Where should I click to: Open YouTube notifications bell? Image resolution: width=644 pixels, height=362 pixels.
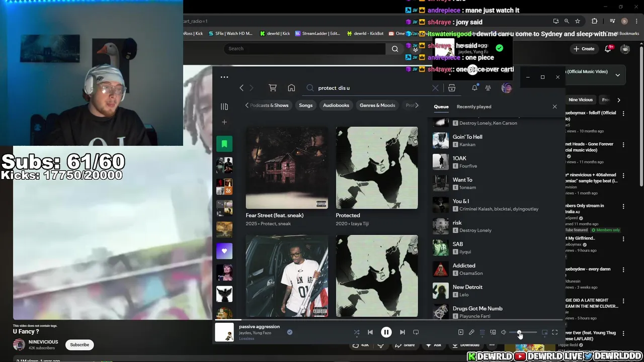pos(608,49)
